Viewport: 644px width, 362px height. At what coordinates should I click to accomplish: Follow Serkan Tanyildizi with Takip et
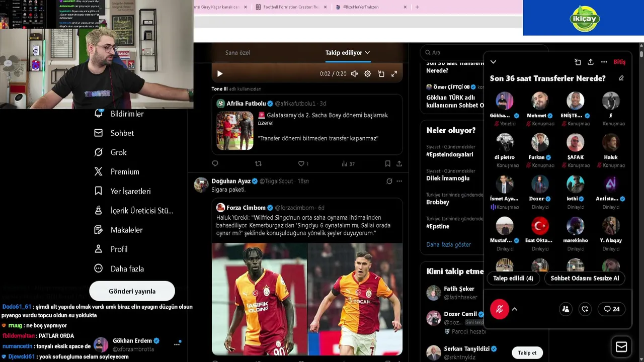[527, 352]
